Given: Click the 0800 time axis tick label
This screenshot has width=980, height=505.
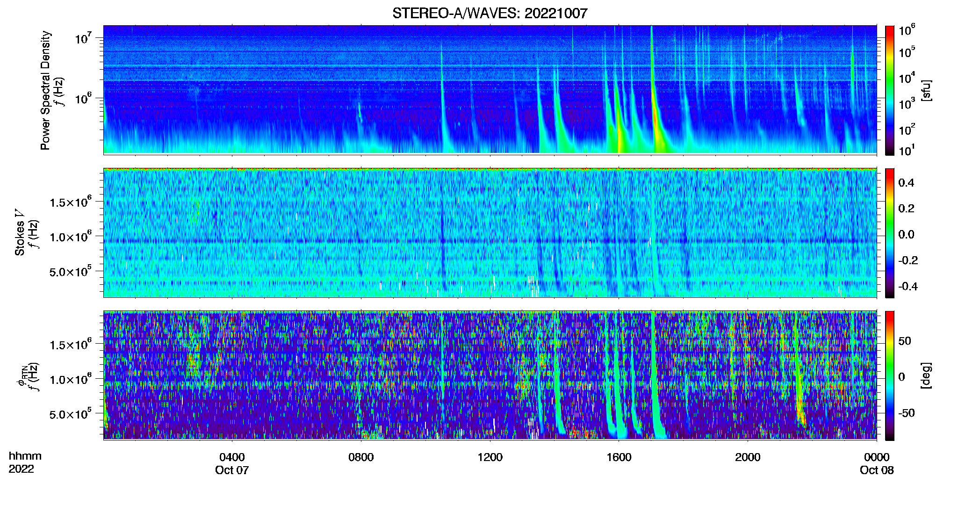Looking at the screenshot, I should click(x=361, y=457).
